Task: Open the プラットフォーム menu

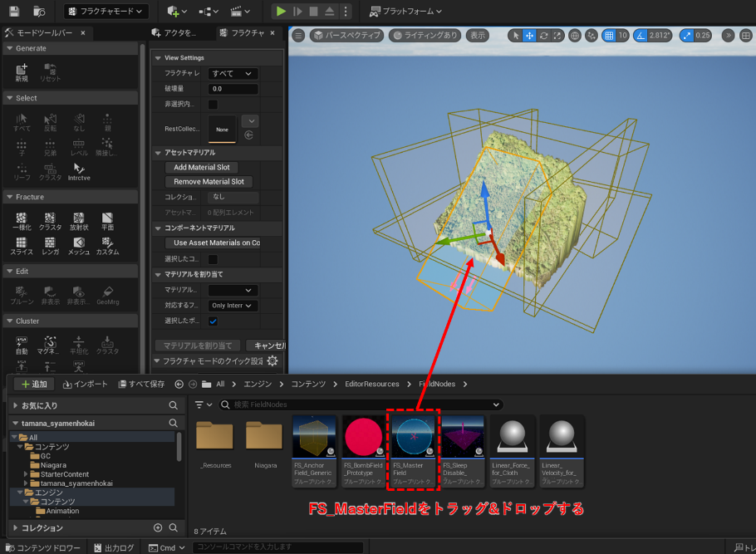Action: 405,12
